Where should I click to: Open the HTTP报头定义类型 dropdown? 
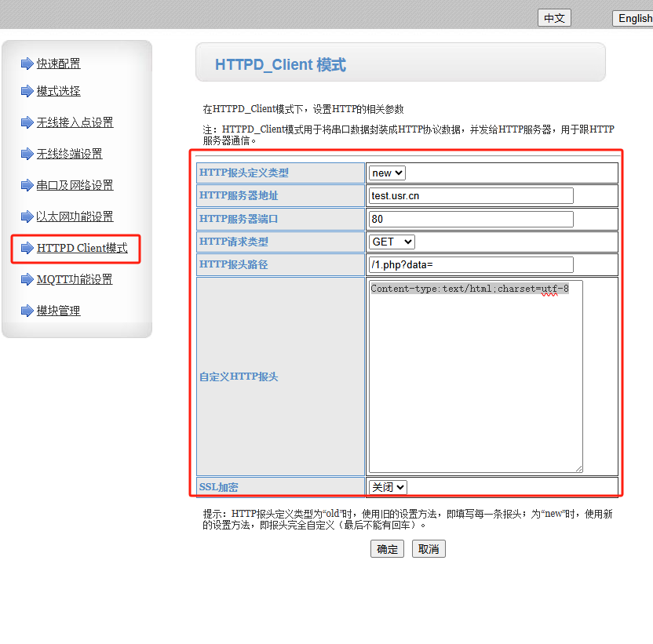pos(387,173)
